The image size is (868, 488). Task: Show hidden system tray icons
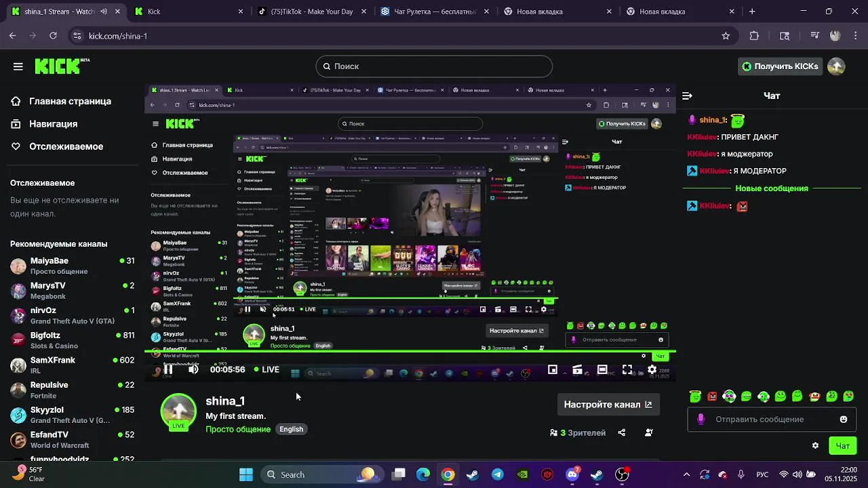tap(686, 474)
